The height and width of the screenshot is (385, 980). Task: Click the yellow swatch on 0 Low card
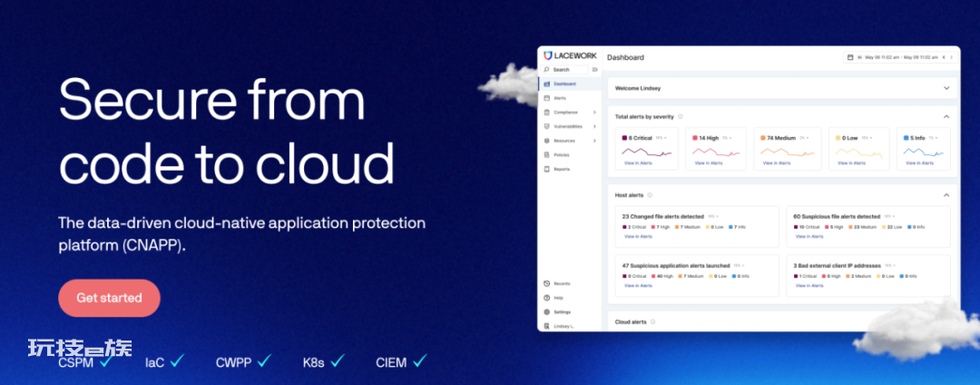(x=838, y=137)
